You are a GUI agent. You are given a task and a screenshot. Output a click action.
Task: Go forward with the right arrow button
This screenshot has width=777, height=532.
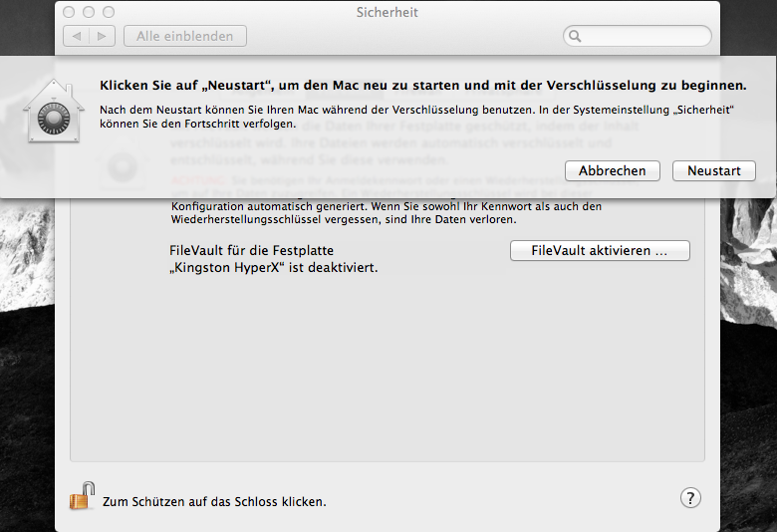tap(102, 36)
